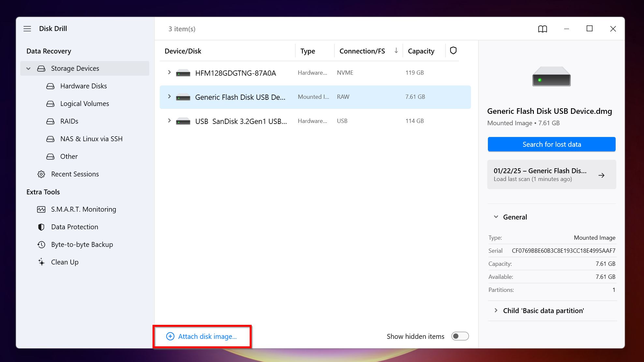Click the NAS & Linux via SSH icon

51,139
